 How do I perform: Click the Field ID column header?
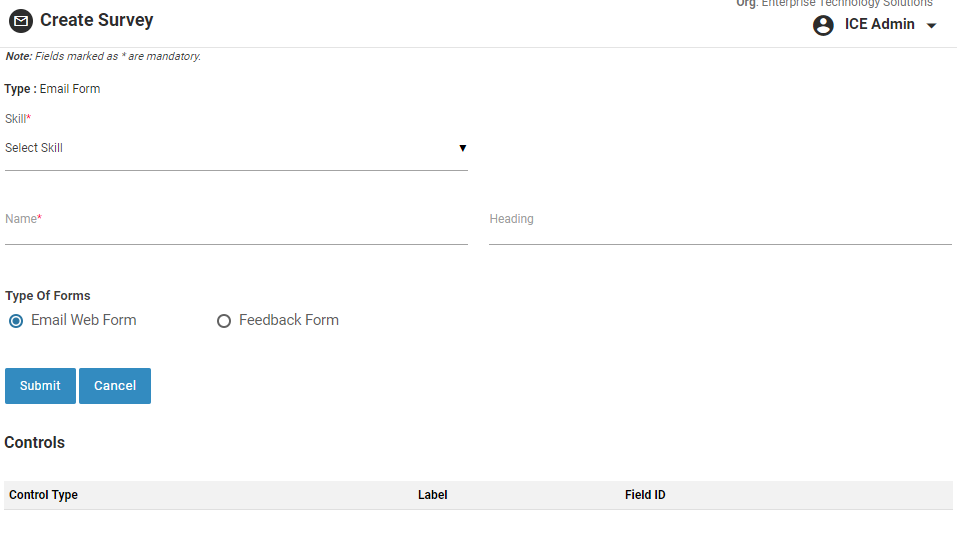click(x=645, y=495)
